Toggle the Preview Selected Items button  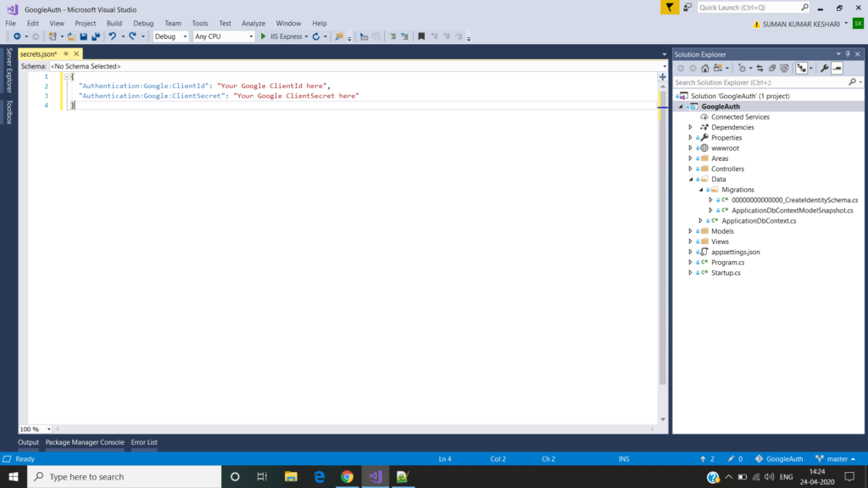pos(837,68)
